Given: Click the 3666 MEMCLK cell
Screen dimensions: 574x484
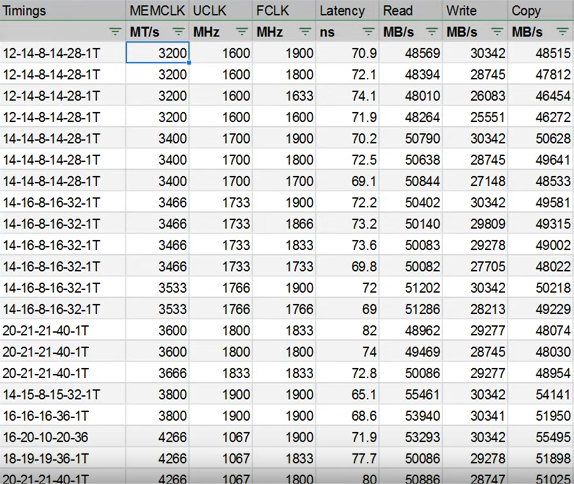Looking at the screenshot, I should click(x=157, y=373).
